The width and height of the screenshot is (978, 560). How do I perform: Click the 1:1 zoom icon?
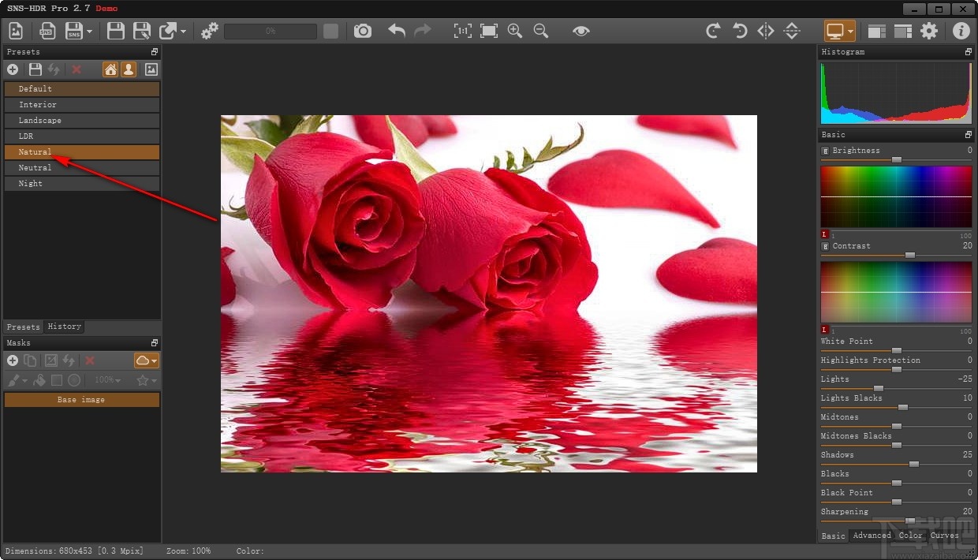point(463,31)
